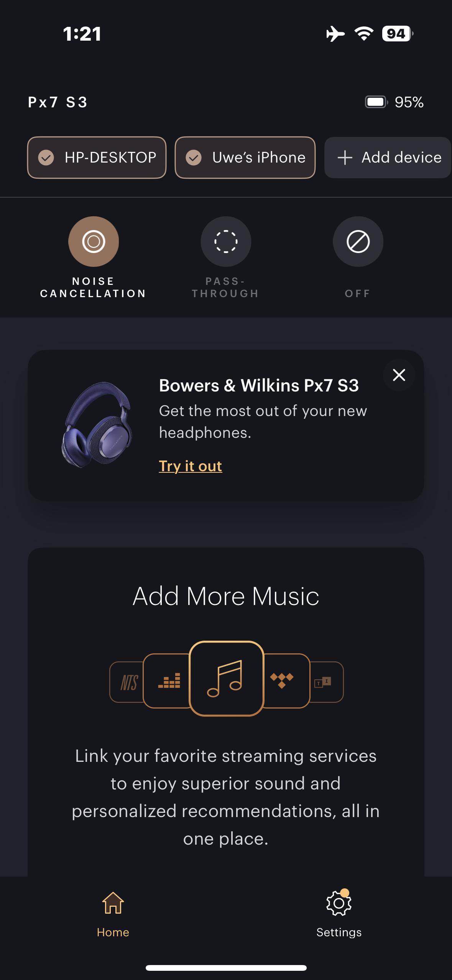Tap the headphone battery 95% indicator
452x980 pixels.
coord(394,102)
